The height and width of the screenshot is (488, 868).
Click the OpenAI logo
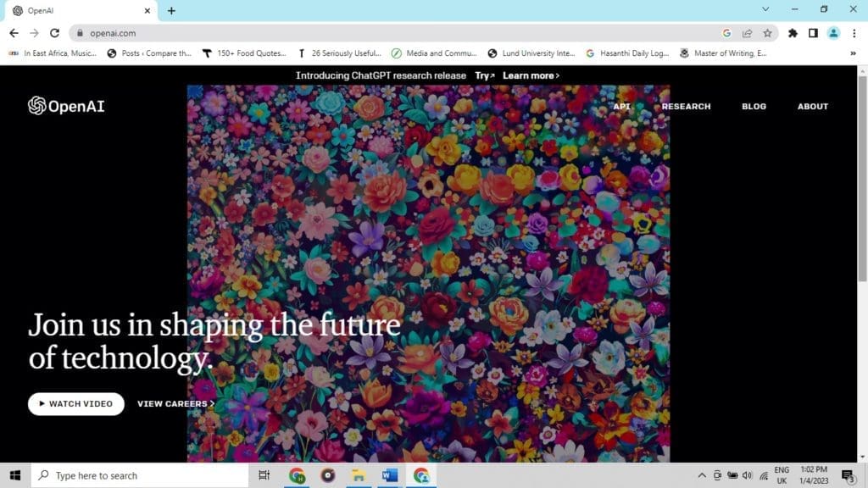click(x=66, y=106)
